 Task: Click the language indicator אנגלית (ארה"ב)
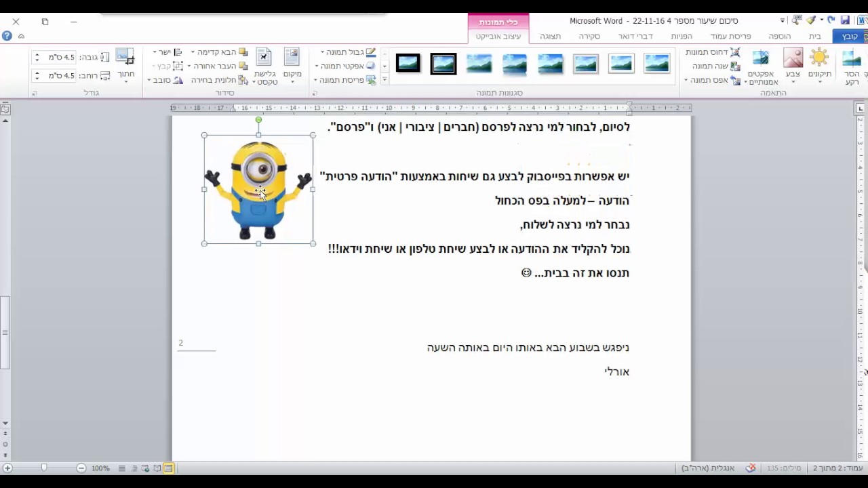(708, 468)
